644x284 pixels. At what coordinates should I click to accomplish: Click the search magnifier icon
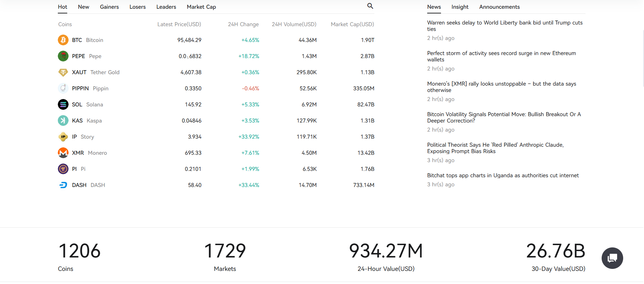click(x=370, y=6)
